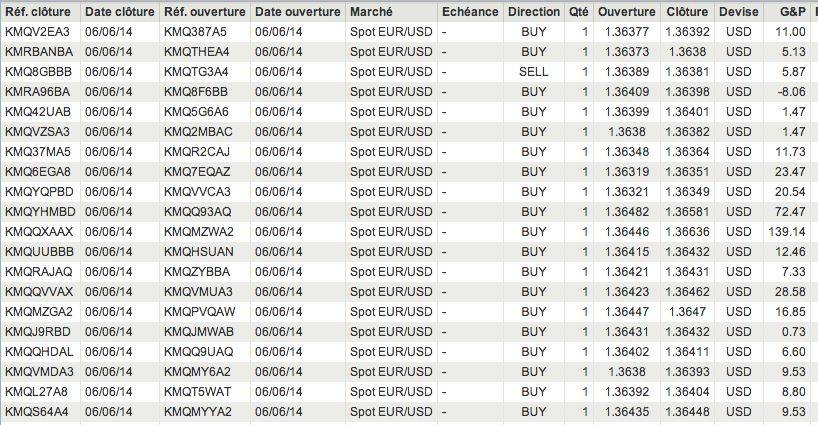
Task: Sort by the Devise column header
Action: click(737, 12)
